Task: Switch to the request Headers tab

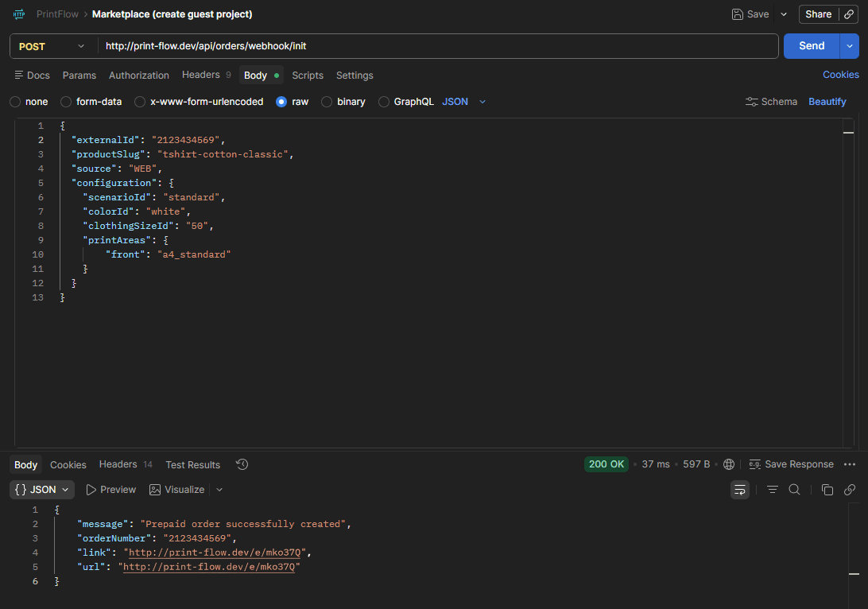Action: (x=206, y=75)
